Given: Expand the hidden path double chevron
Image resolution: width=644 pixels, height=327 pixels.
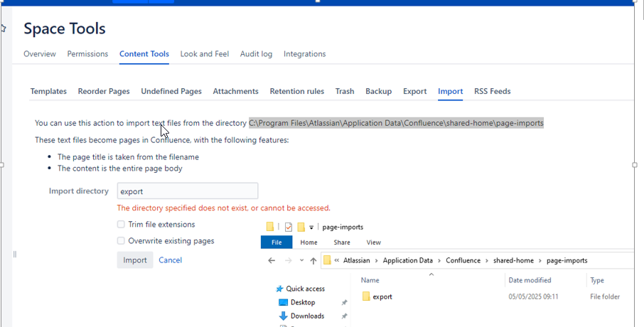Looking at the screenshot, I should click(337, 260).
